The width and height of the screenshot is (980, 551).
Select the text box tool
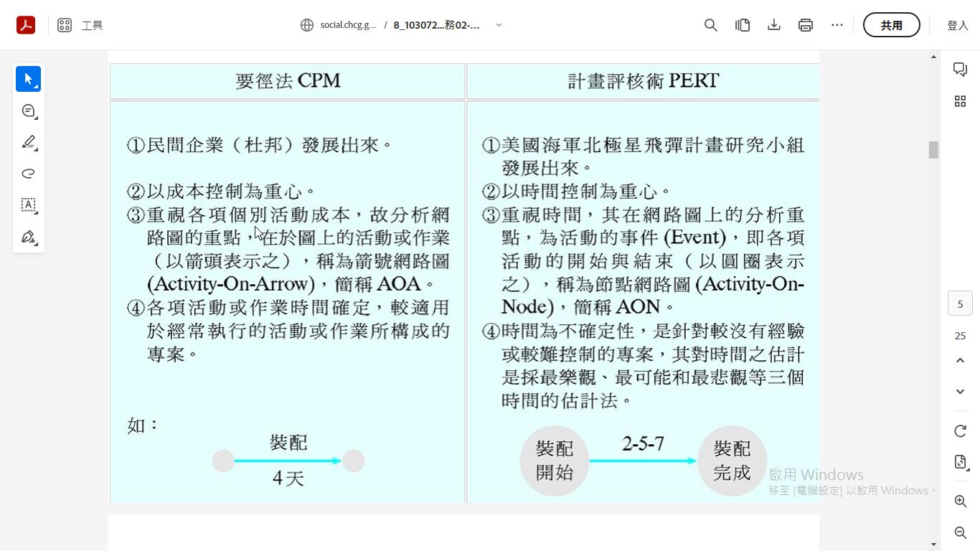29,205
